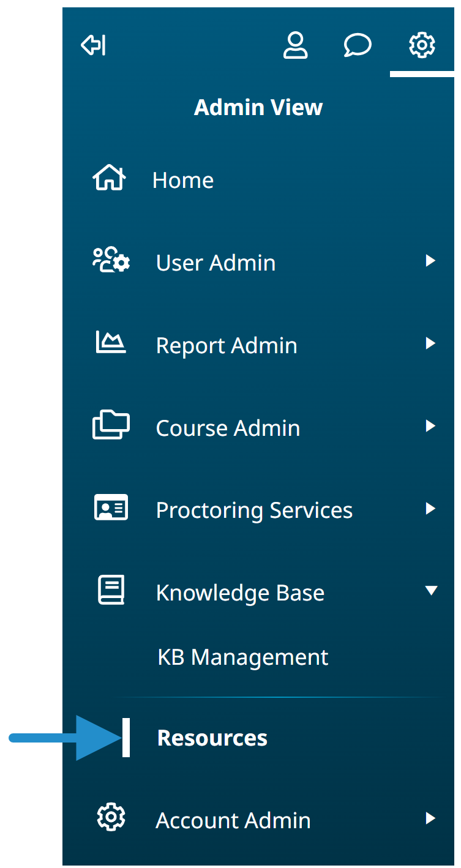
Task: Expand User Admin with its arrow
Action: [430, 261]
